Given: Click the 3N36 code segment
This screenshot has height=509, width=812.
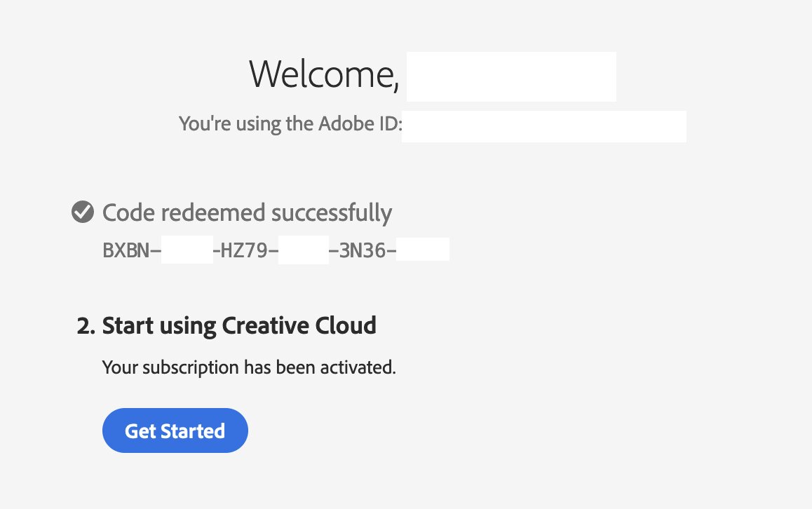Looking at the screenshot, I should [363, 250].
